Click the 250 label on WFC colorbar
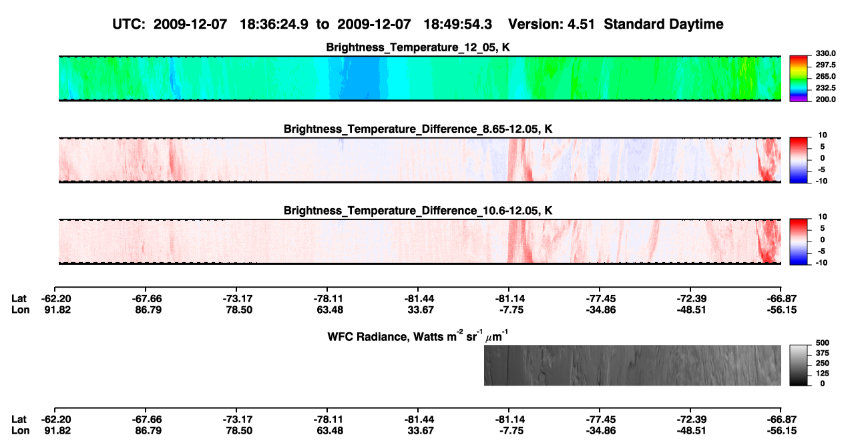 pos(822,363)
